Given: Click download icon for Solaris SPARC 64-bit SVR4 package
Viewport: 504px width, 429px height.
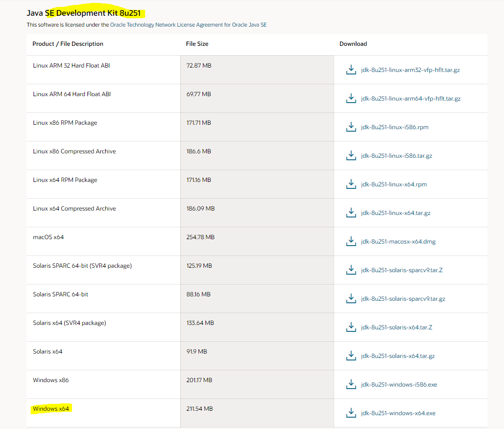Looking at the screenshot, I should point(351,270).
